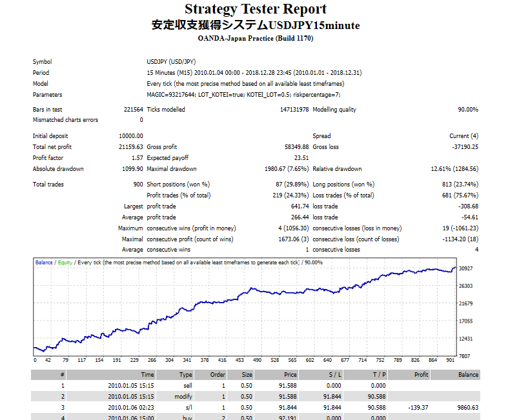Click the Spread value Current (4)
This screenshot has height=420, width=519.
463,136
